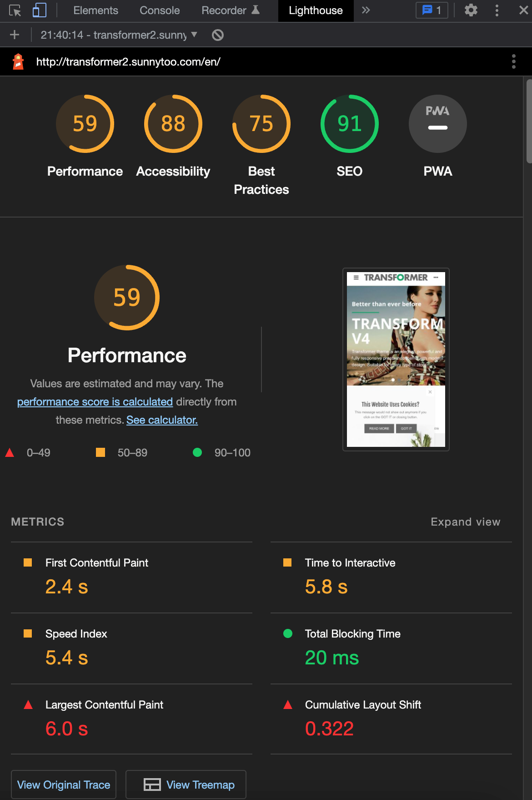Close DevTools with X icon
The height and width of the screenshot is (800, 532).
point(524,10)
